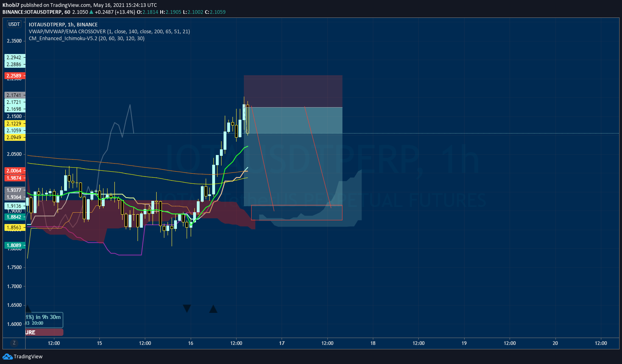
Task: Click the teal profit zone of short position
Action: (x=293, y=157)
